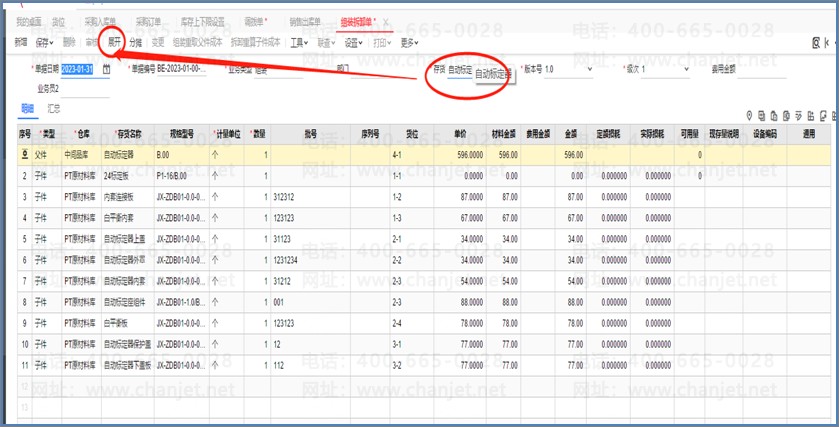Click the 定额损耗 column header
This screenshot has height=427, width=839.
pyautogui.click(x=608, y=134)
